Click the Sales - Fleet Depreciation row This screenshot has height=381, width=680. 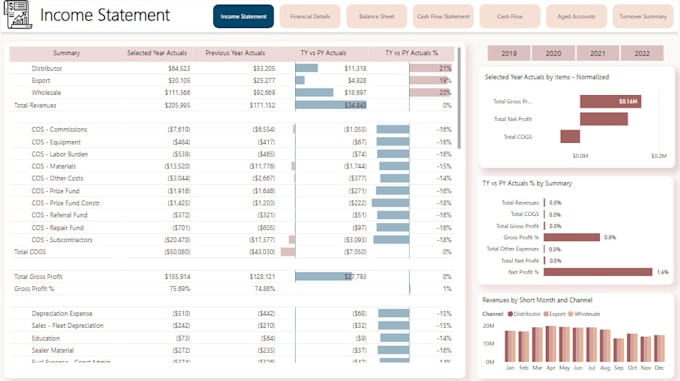(x=232, y=326)
